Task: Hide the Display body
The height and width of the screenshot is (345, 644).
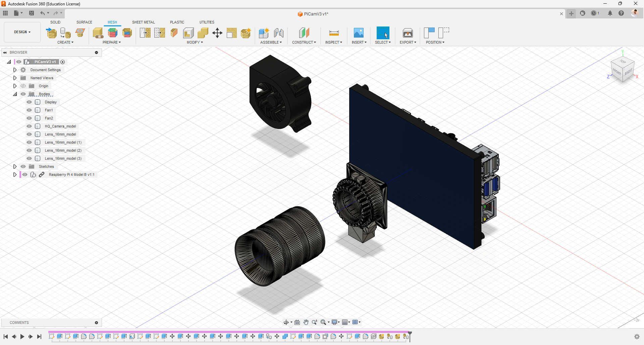Action: (x=29, y=102)
